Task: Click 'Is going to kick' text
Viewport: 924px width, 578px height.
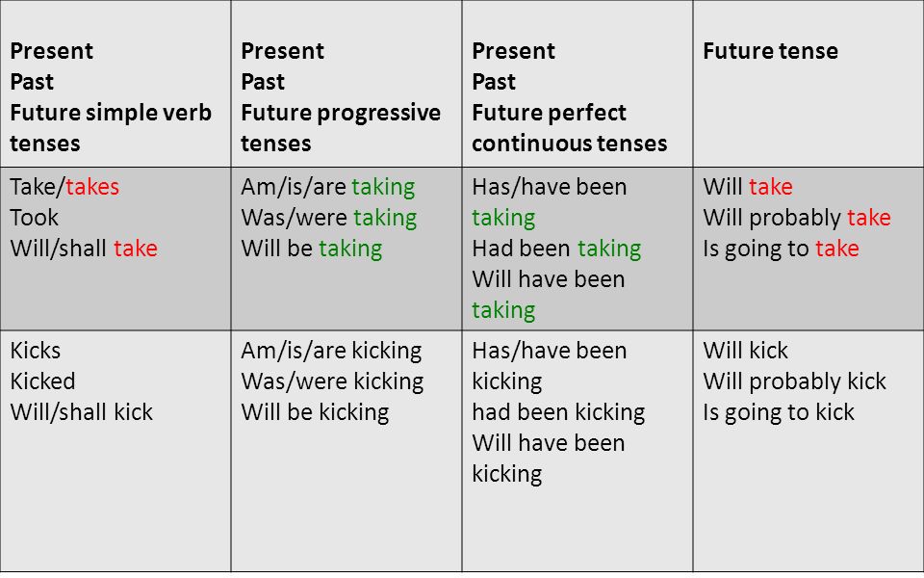Action: (x=779, y=411)
